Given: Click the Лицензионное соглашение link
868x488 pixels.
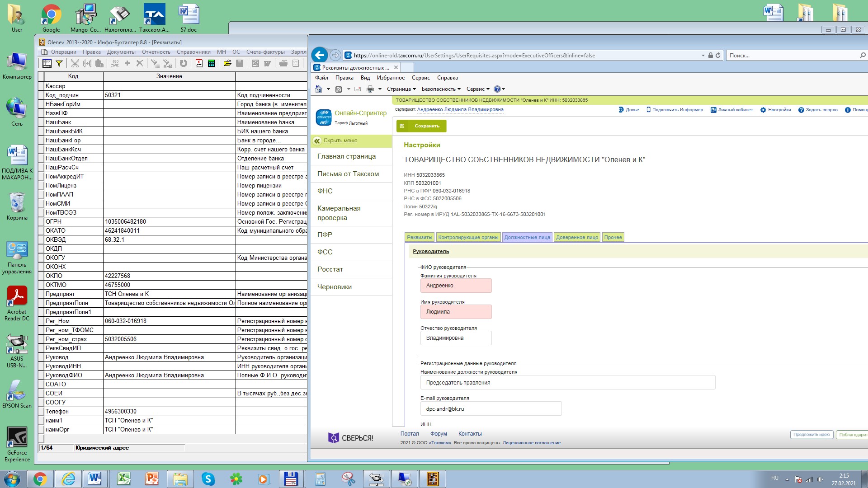Looking at the screenshot, I should pyautogui.click(x=532, y=443).
